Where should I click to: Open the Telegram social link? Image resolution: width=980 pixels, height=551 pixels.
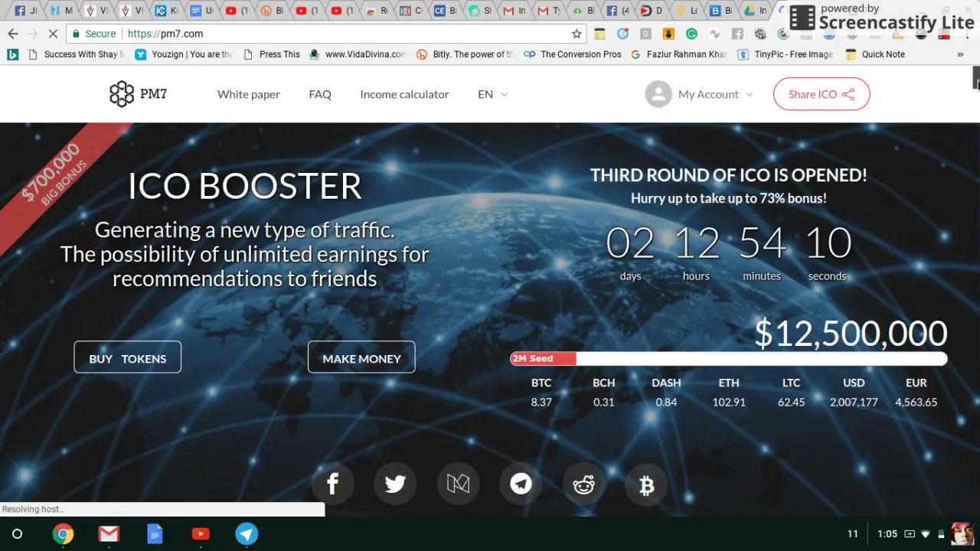pyautogui.click(x=521, y=484)
